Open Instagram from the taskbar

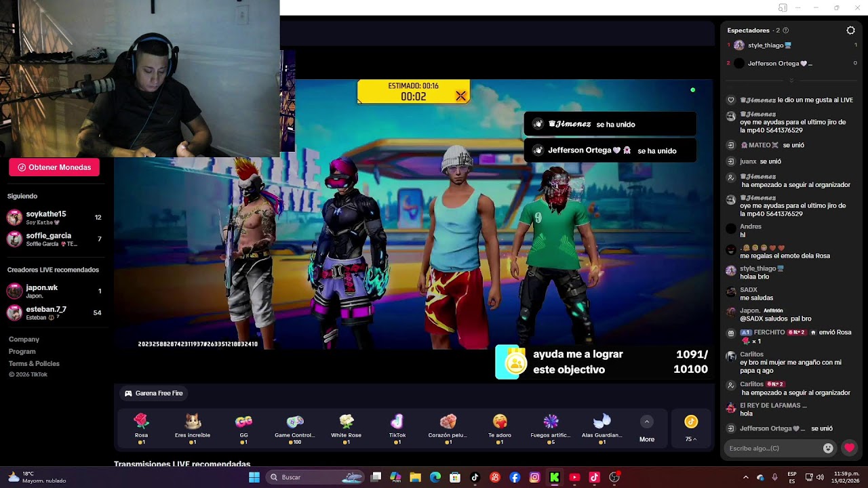[x=534, y=477]
